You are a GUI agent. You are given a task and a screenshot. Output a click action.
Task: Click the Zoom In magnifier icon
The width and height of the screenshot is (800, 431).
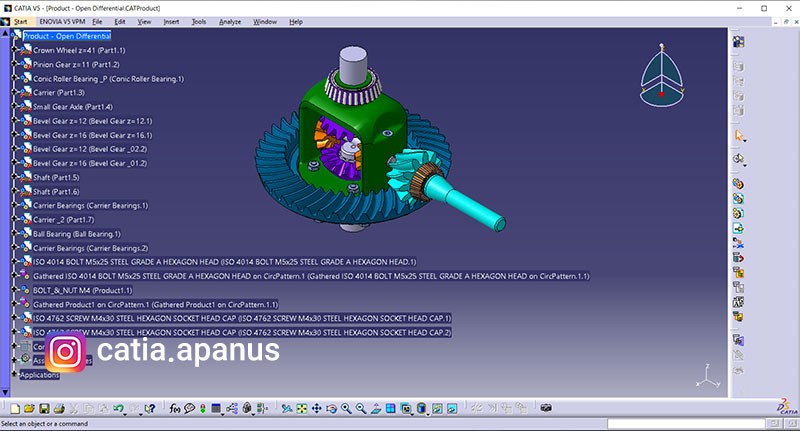pyautogui.click(x=346, y=409)
